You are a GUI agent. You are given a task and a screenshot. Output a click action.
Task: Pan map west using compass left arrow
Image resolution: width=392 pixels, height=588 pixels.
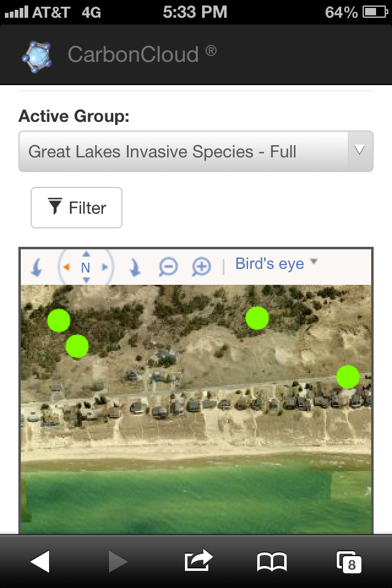(67, 267)
